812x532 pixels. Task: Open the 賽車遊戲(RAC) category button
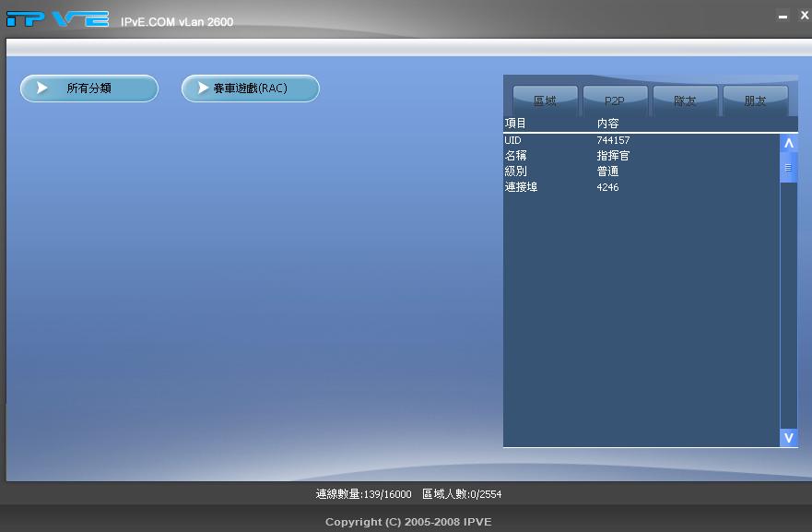[251, 89]
